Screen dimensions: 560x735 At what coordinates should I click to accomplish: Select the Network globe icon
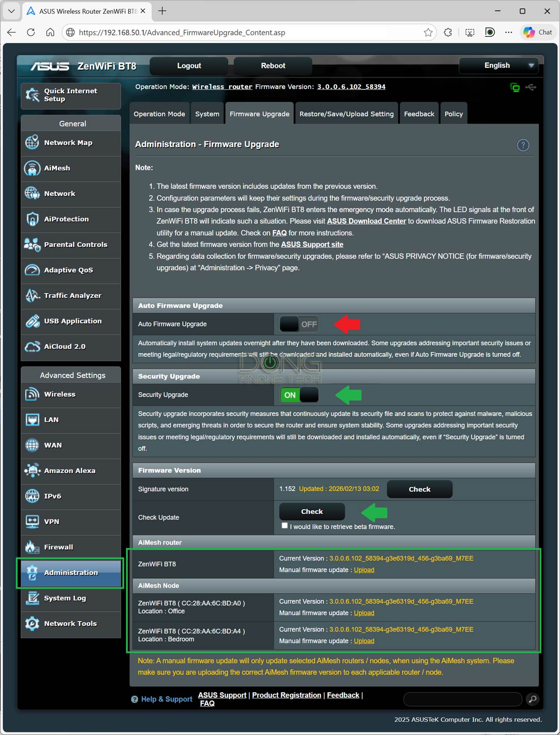(32, 193)
